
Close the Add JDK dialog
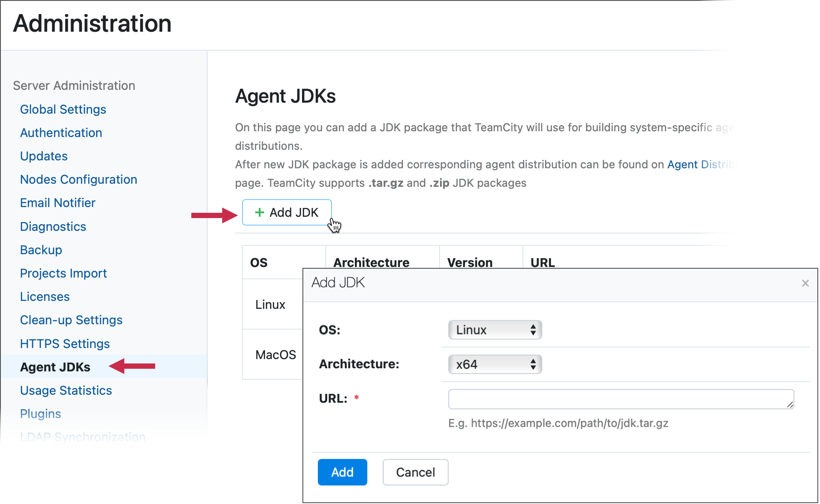(x=805, y=283)
